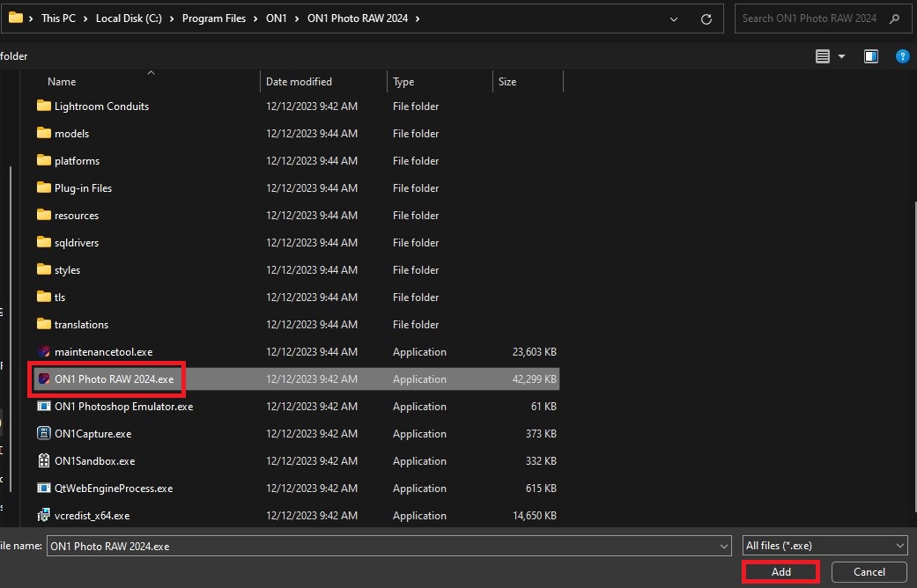This screenshot has width=917, height=588.
Task: Expand the address bar history dropdown
Action: coord(674,19)
